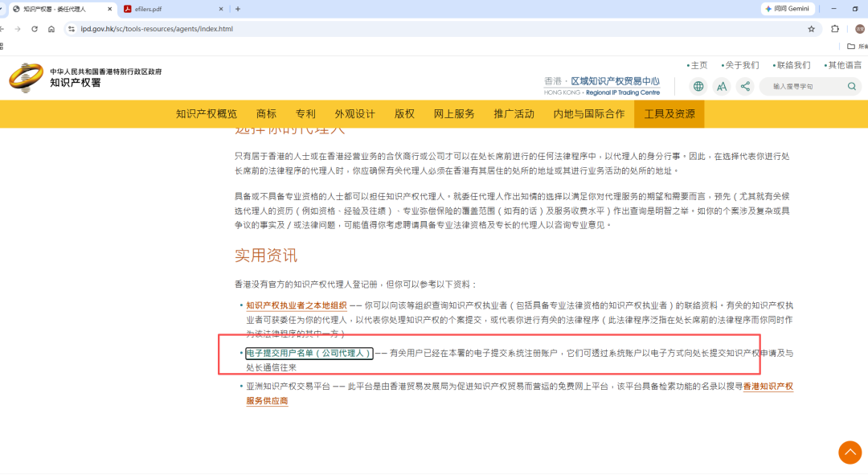Open the 电子提交用户名单（公司代理人） link
The height and width of the screenshot is (475, 868).
tap(309, 353)
